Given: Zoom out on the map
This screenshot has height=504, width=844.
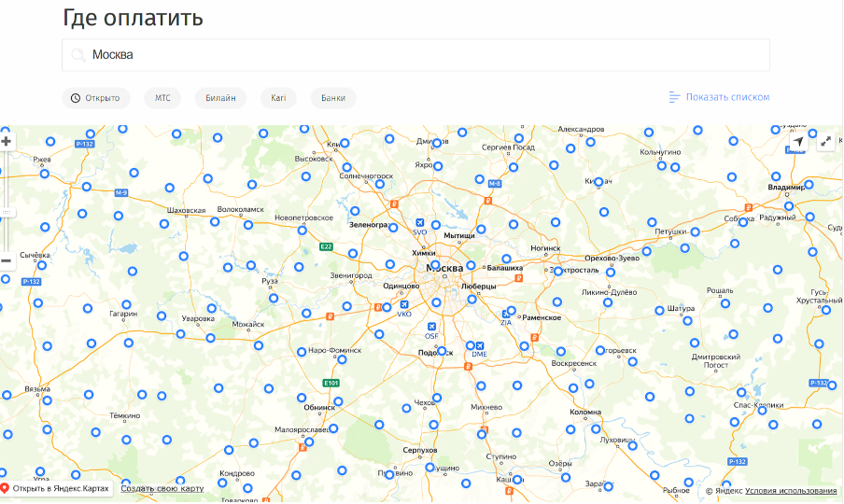Looking at the screenshot, I should coord(7,260).
